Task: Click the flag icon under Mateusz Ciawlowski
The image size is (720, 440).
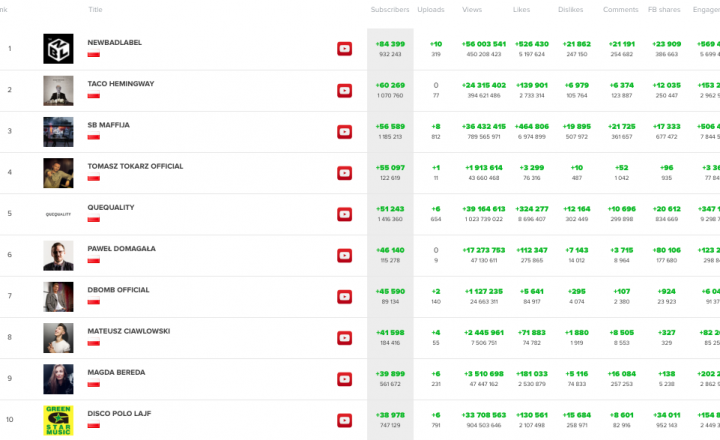Action: click(x=93, y=343)
